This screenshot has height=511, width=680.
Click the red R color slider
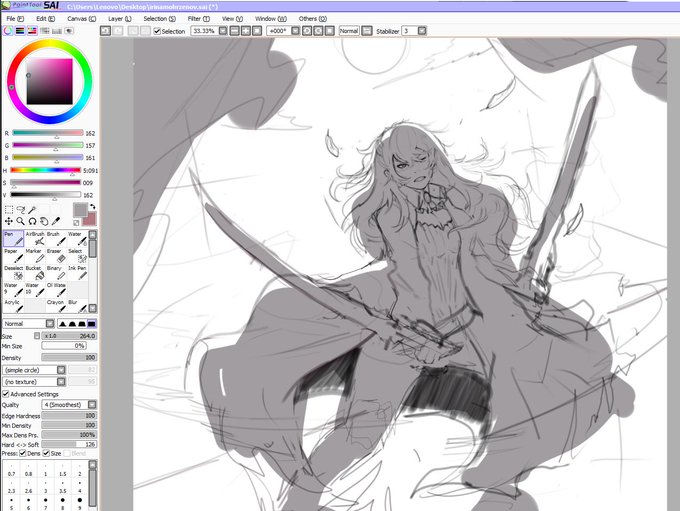point(48,133)
